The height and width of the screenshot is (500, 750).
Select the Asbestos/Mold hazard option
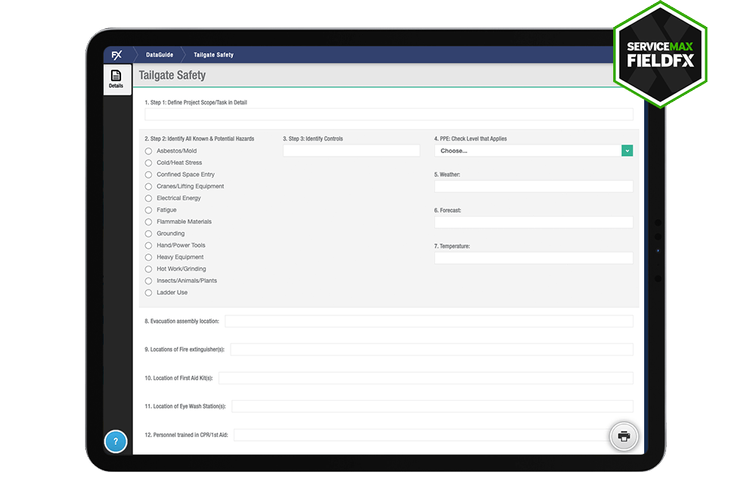tap(149, 151)
